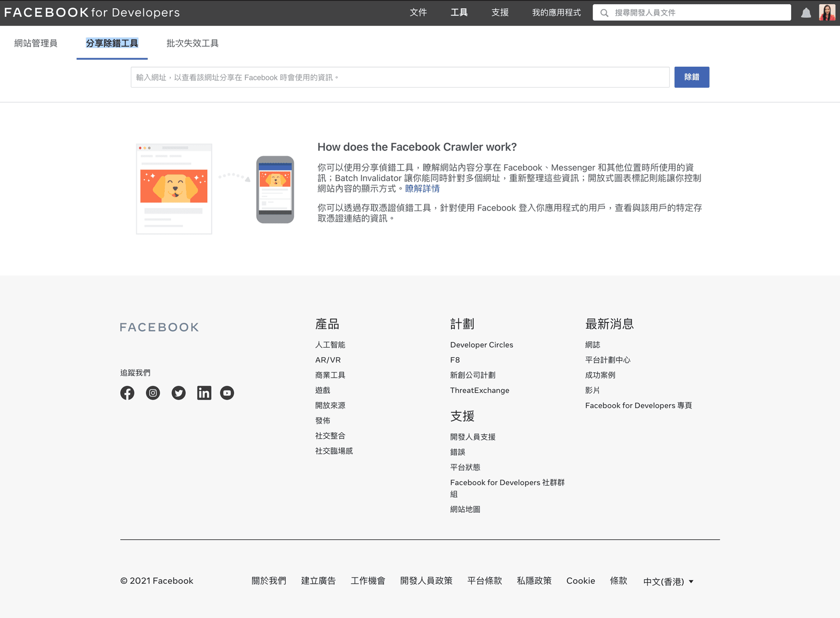Open the 平台條款 footer link
This screenshot has width=840, height=618.
(x=485, y=581)
